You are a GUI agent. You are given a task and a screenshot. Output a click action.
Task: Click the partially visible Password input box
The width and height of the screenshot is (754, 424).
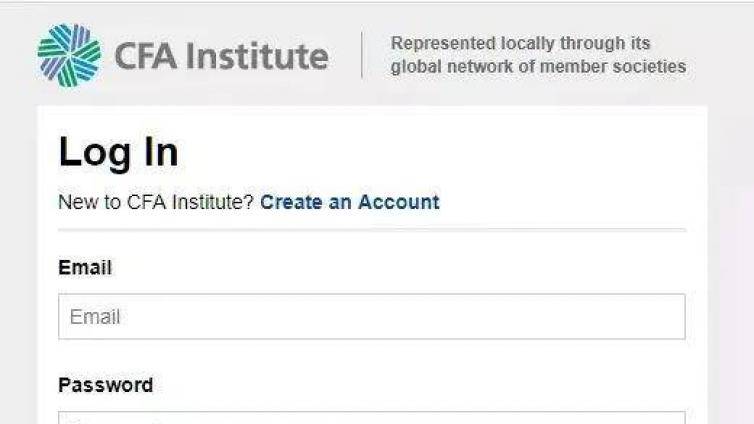tap(372, 418)
